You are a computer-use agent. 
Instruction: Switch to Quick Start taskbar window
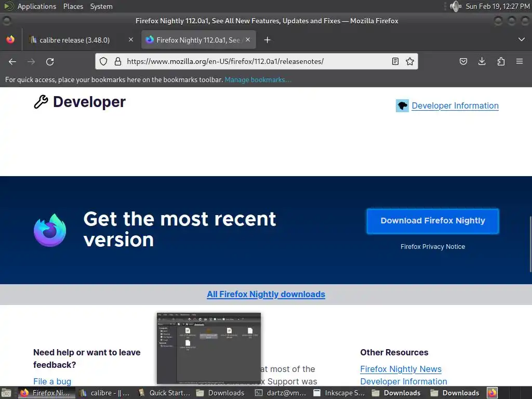pyautogui.click(x=164, y=393)
